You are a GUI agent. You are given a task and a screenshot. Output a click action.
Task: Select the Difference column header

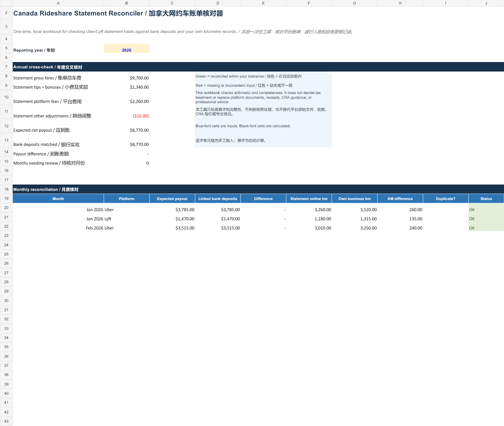point(263,198)
